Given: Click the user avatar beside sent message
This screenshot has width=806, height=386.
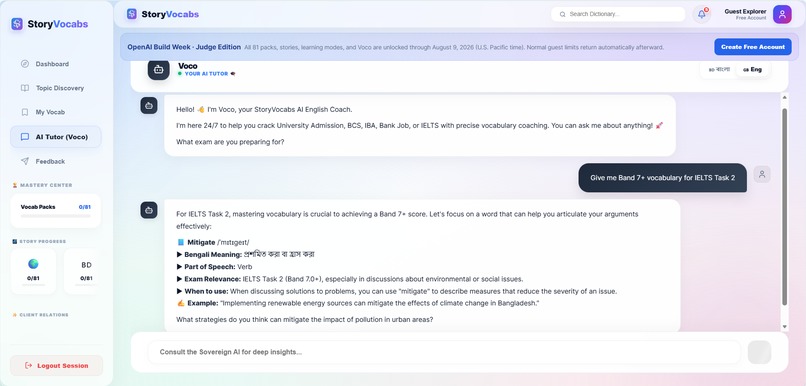Looking at the screenshot, I should (x=762, y=174).
